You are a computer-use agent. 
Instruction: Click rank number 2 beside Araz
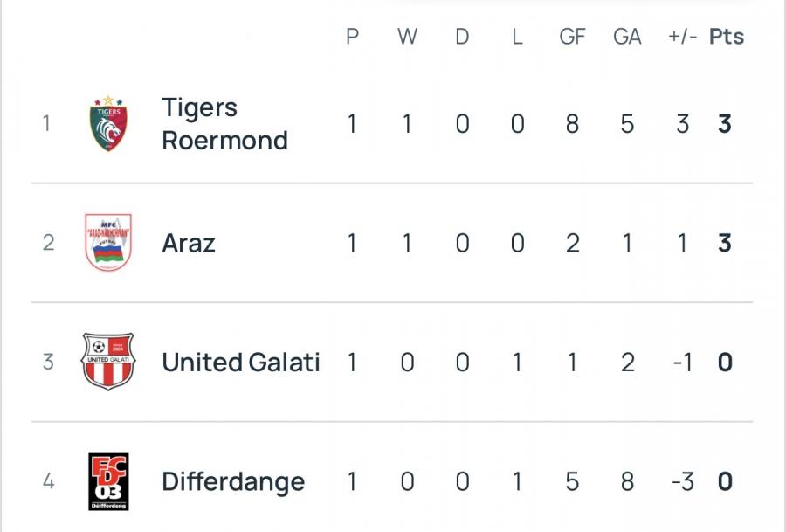coord(48,243)
